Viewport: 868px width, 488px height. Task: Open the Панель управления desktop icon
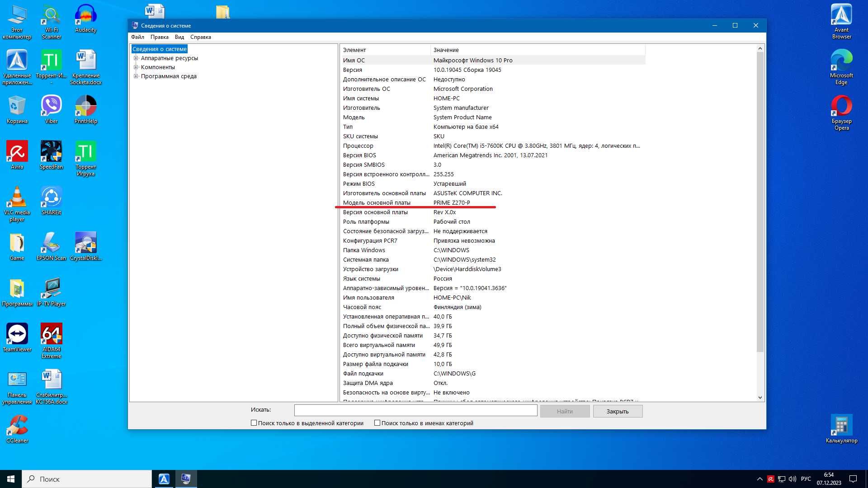17,386
